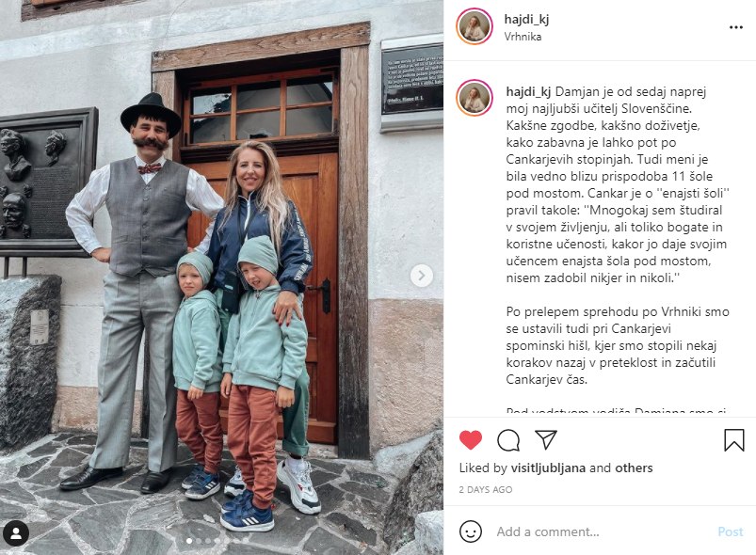Click the family photo image
756x555 pixels.
tap(222, 277)
